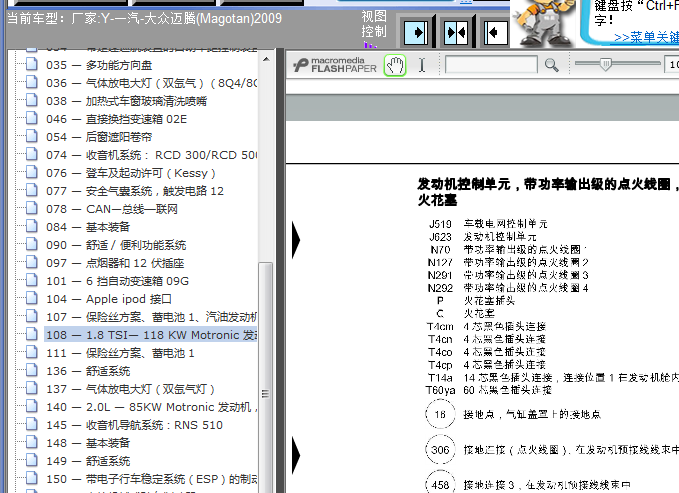This screenshot has width=679, height=493.
Task: Click the document icon beside 035
Action: [x=32, y=64]
